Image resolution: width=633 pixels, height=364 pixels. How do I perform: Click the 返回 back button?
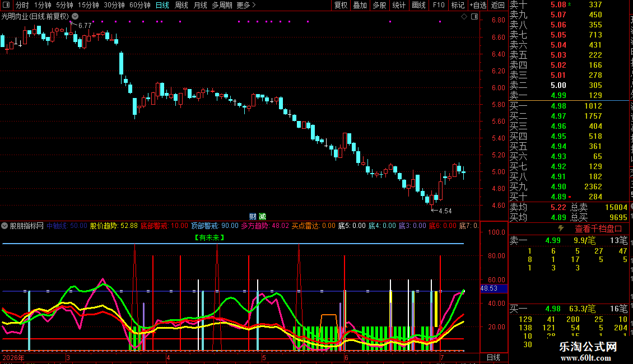click(498, 5)
